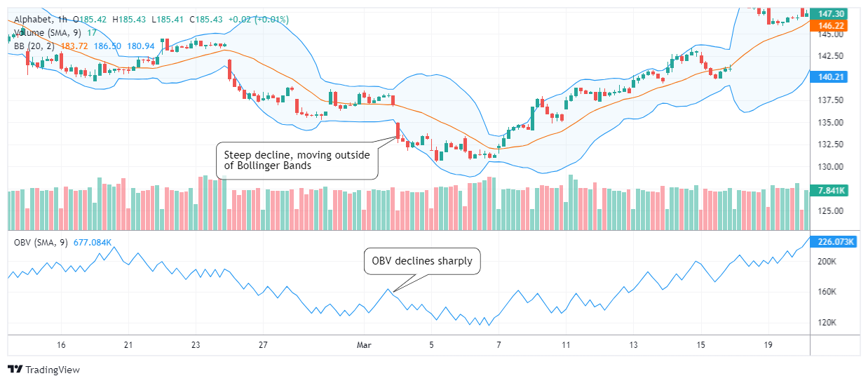Image resolution: width=868 pixels, height=383 pixels.
Task: Click the 160K OBV axis value
Action: (x=827, y=292)
